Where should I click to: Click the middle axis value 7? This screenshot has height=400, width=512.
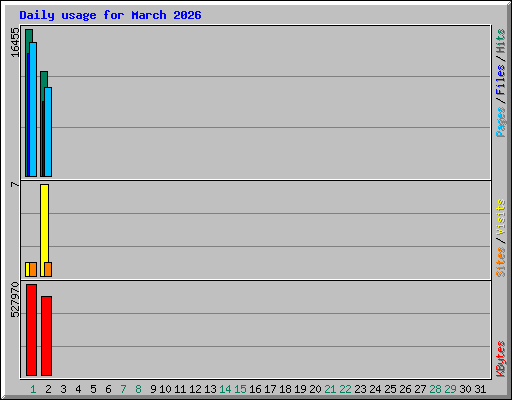(x=15, y=184)
